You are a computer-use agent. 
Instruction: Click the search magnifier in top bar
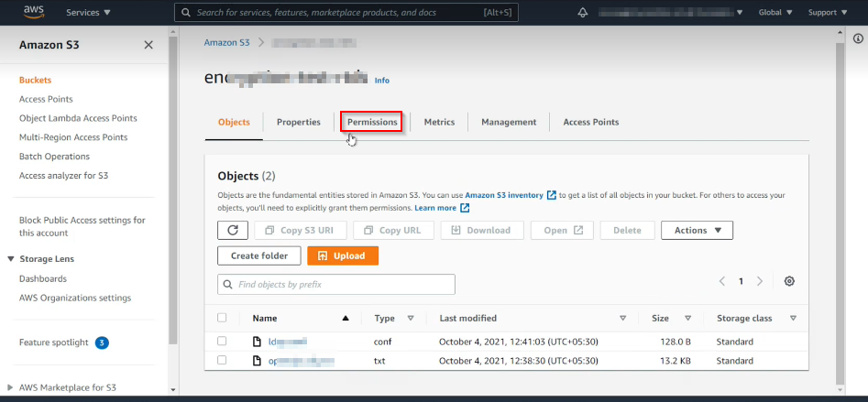[x=186, y=12]
